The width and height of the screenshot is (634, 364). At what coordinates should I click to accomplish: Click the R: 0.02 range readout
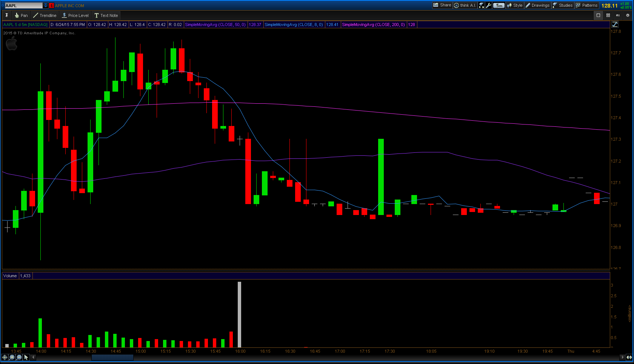point(175,25)
